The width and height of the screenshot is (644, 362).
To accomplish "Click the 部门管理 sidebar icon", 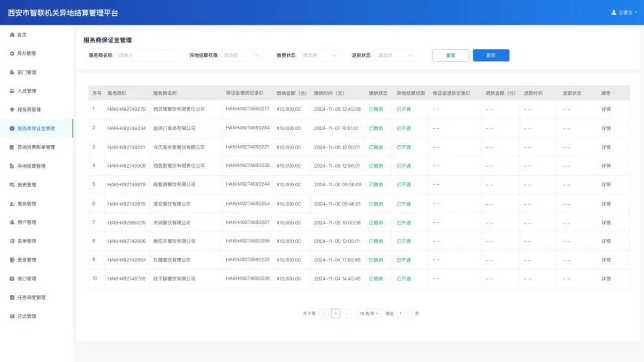I will 12,72.
